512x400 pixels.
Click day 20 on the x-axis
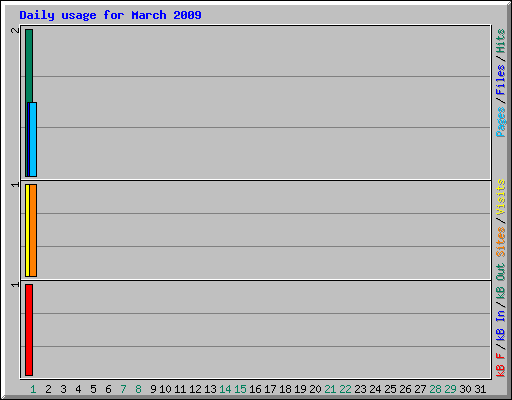click(315, 389)
